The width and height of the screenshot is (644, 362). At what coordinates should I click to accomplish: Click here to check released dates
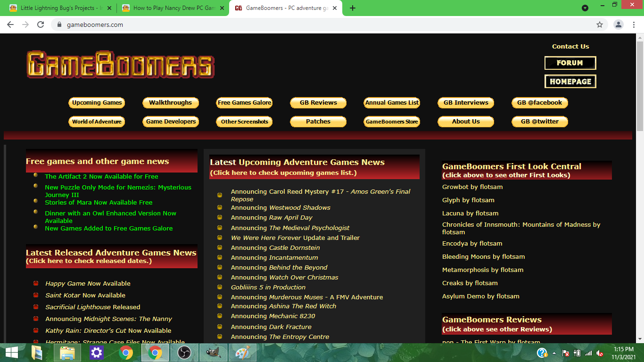(89, 261)
